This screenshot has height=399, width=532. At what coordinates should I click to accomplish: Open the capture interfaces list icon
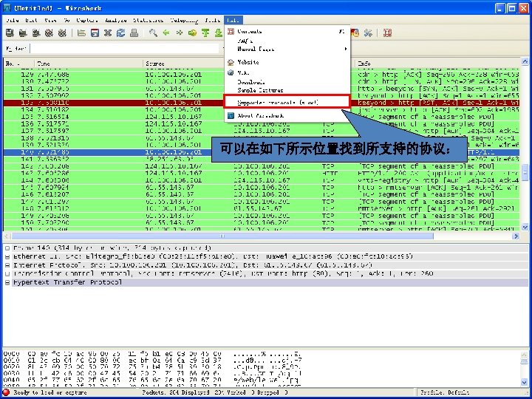[10, 33]
